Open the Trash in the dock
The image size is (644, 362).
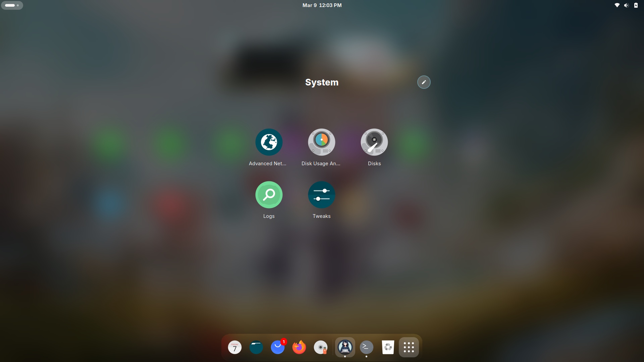pyautogui.click(x=388, y=347)
